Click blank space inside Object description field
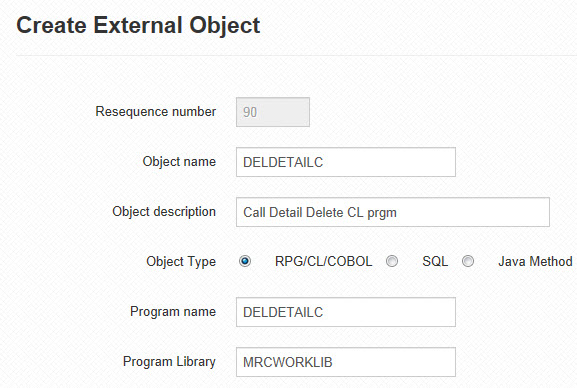Image resolution: width=577 pixels, height=388 pixels. click(473, 212)
